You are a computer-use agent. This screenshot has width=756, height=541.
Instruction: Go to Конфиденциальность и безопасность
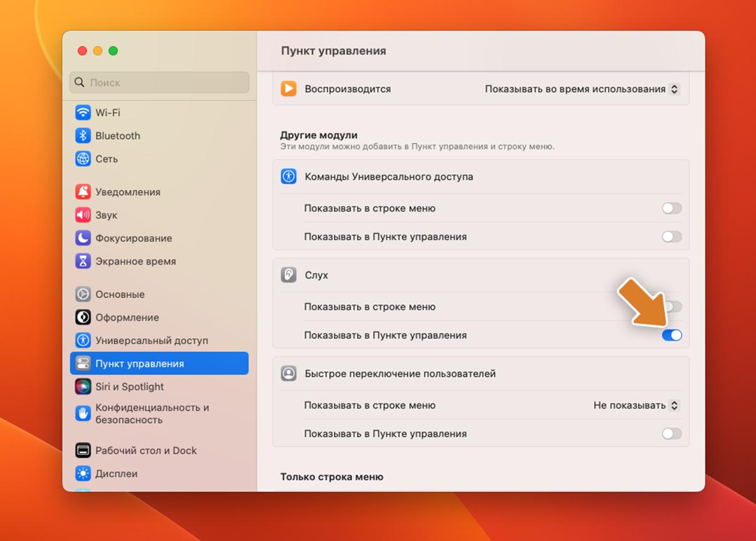159,414
